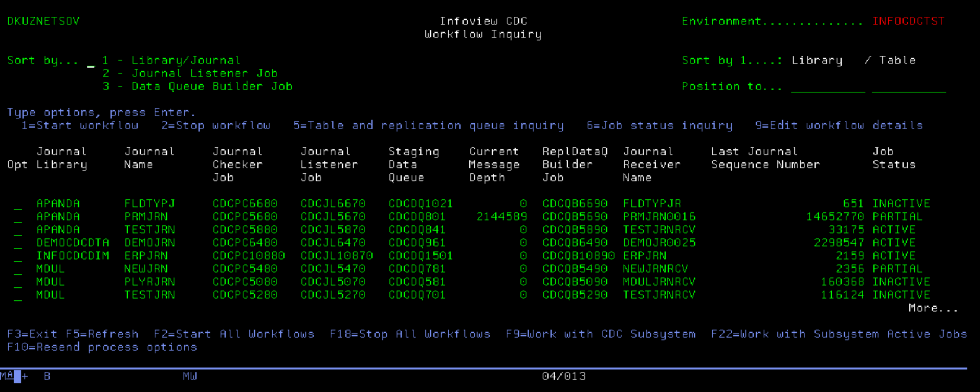Select Opt field for FLDTYPJ journal row
Viewport: 980px width, 392px height.
click(x=18, y=204)
